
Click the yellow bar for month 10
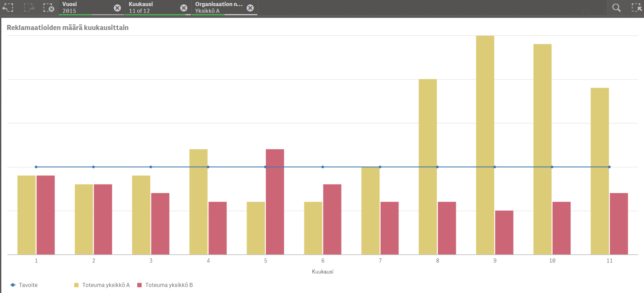click(543, 149)
